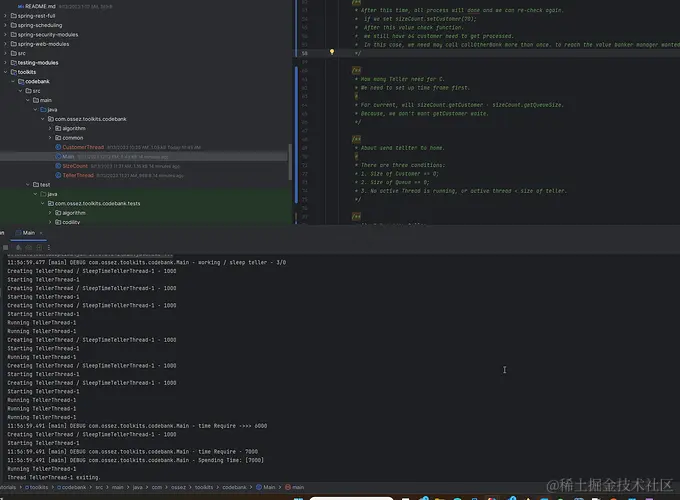Open SizeCount in the project tree
Viewport: 680px width, 500px height.
tap(75, 166)
